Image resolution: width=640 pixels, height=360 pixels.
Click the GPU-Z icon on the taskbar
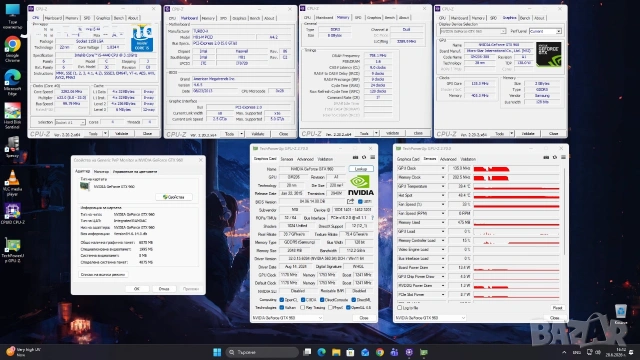tap(424, 352)
